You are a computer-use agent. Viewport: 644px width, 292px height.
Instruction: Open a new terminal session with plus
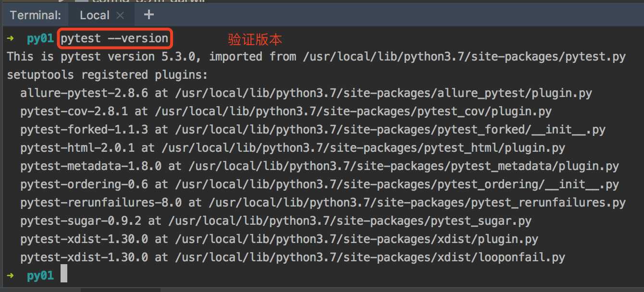coord(149,14)
